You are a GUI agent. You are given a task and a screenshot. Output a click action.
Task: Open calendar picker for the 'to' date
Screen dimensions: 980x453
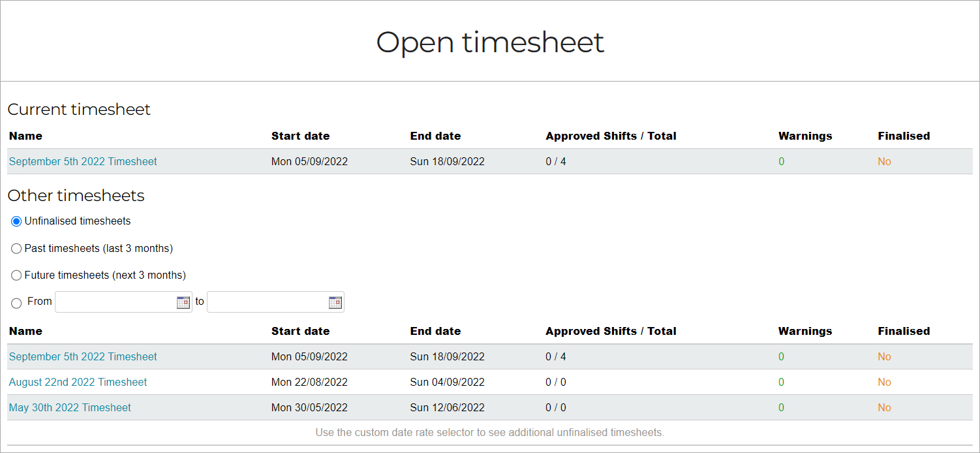click(335, 302)
